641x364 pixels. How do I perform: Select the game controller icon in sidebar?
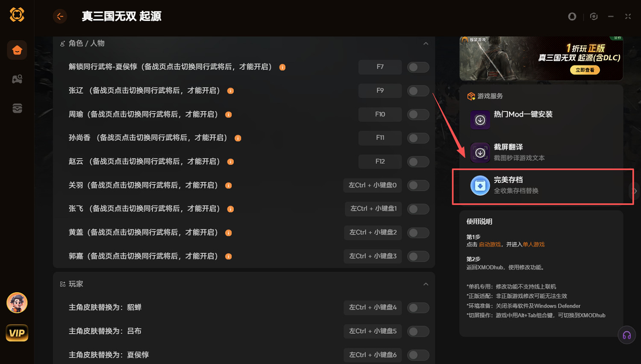coord(17,79)
